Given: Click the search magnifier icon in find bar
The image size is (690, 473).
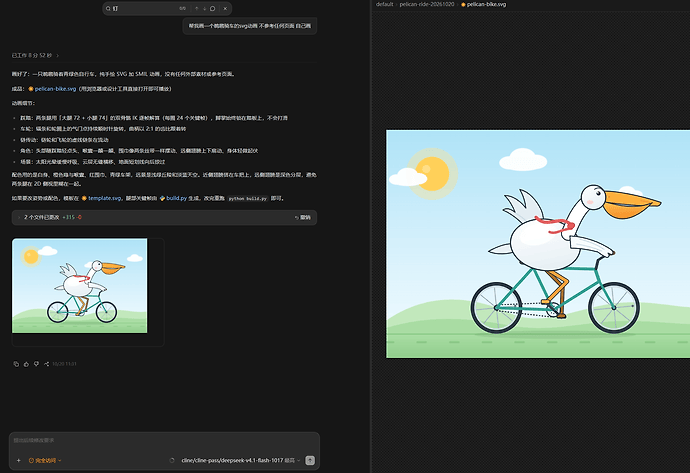Looking at the screenshot, I should click(108, 8).
